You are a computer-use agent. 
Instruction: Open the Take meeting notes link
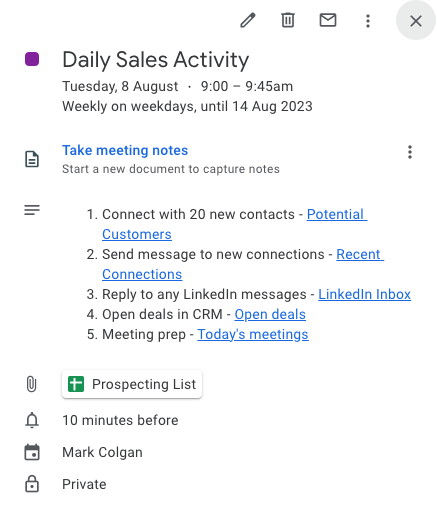pyautogui.click(x=125, y=150)
